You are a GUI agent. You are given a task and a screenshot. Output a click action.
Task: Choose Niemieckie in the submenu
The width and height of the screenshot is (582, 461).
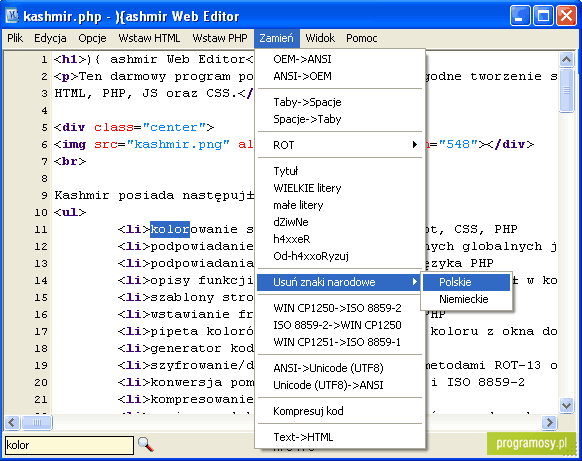point(467,299)
